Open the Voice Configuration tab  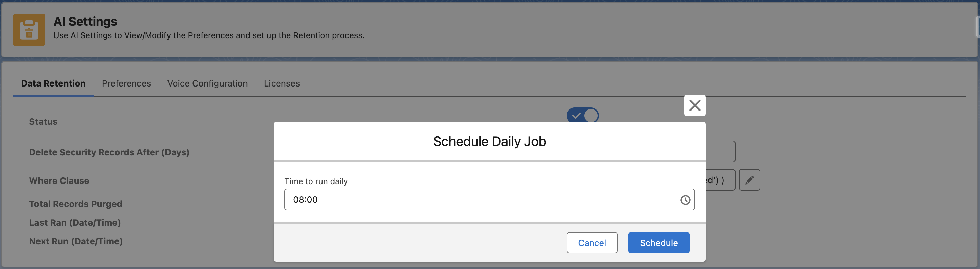[x=207, y=83]
